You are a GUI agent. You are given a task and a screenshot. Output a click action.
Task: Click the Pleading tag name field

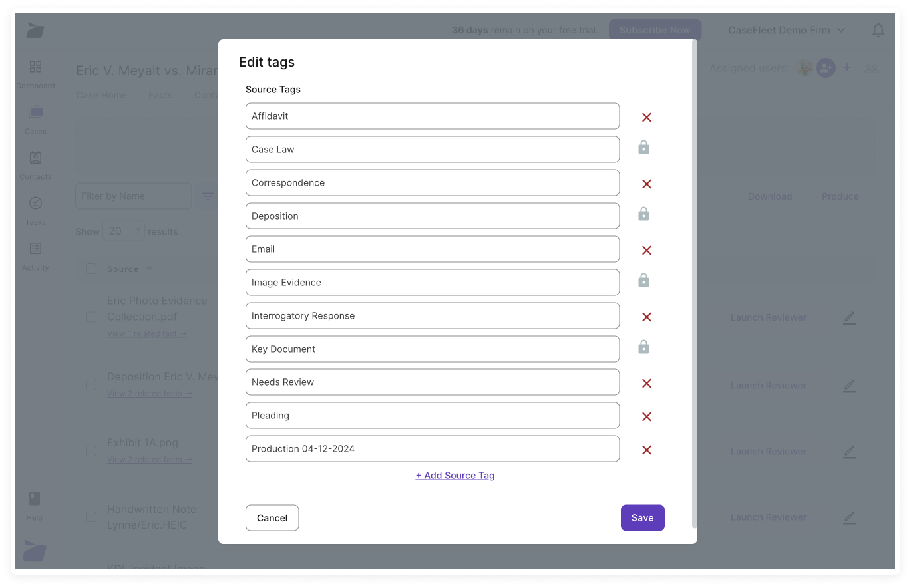[x=432, y=415]
